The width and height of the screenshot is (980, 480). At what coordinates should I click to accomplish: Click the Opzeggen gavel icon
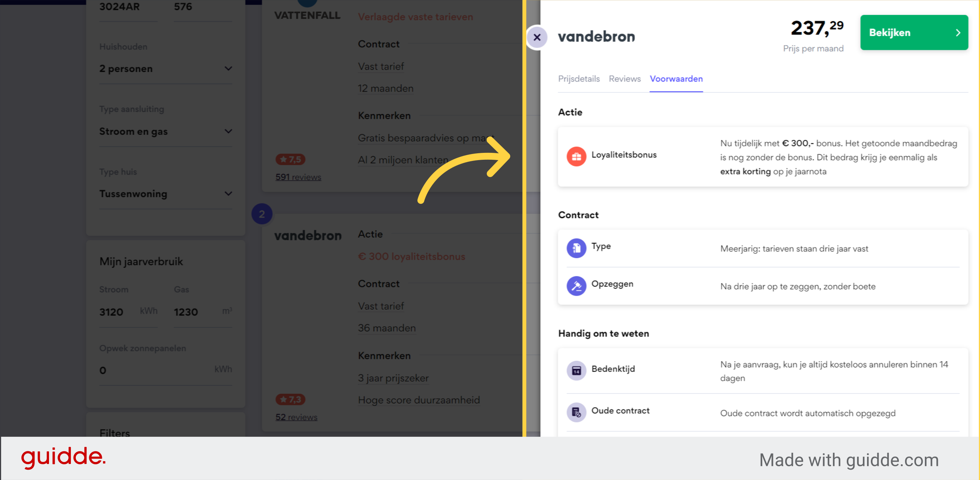[x=576, y=286]
